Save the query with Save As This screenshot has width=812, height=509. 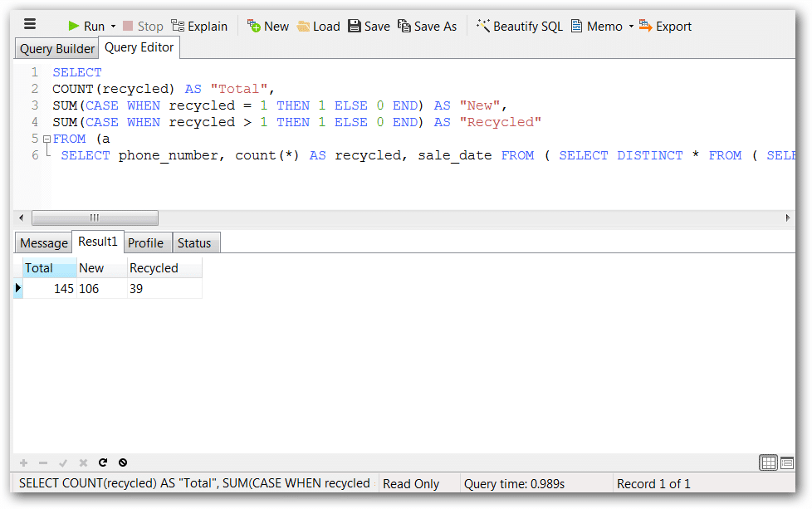tap(427, 26)
